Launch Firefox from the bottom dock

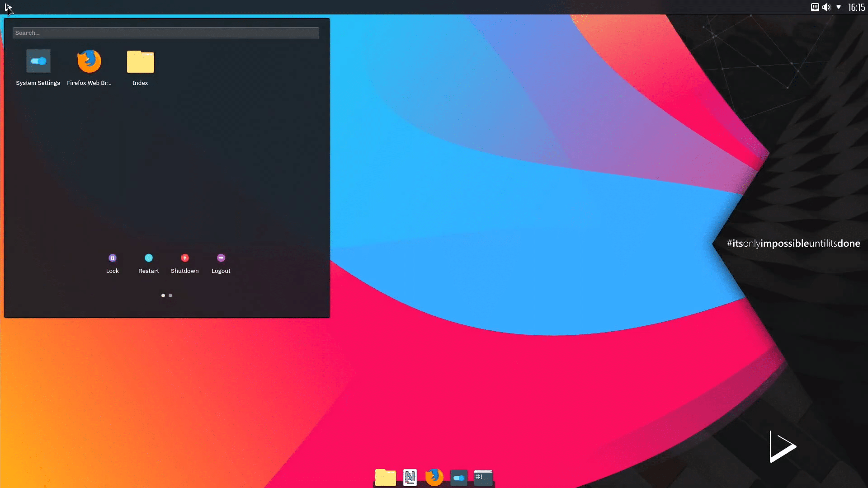coord(434,477)
